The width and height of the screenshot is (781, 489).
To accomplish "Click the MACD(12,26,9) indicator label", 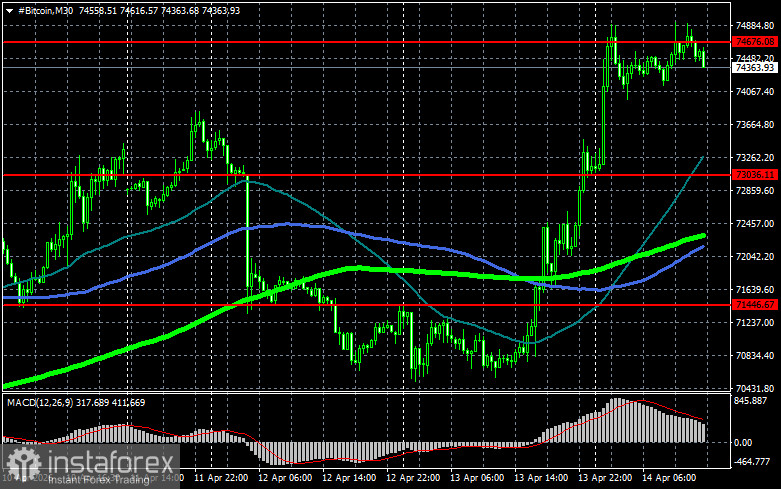I will [39, 402].
